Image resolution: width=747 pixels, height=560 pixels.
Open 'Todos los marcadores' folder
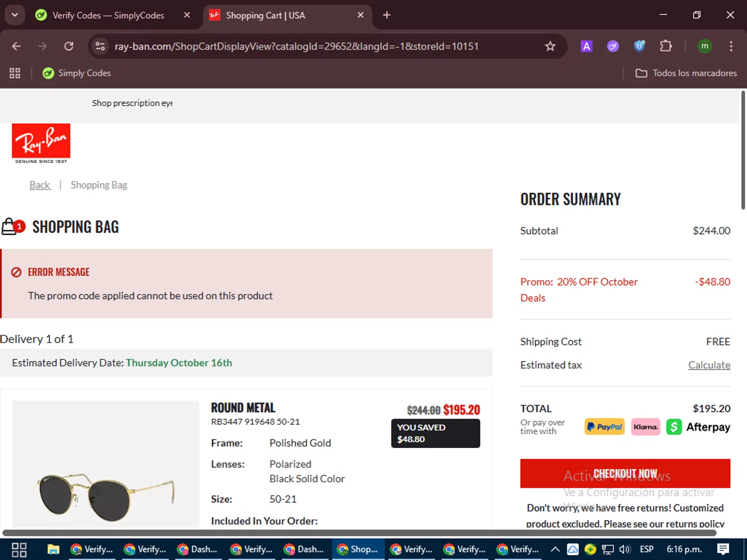click(686, 73)
